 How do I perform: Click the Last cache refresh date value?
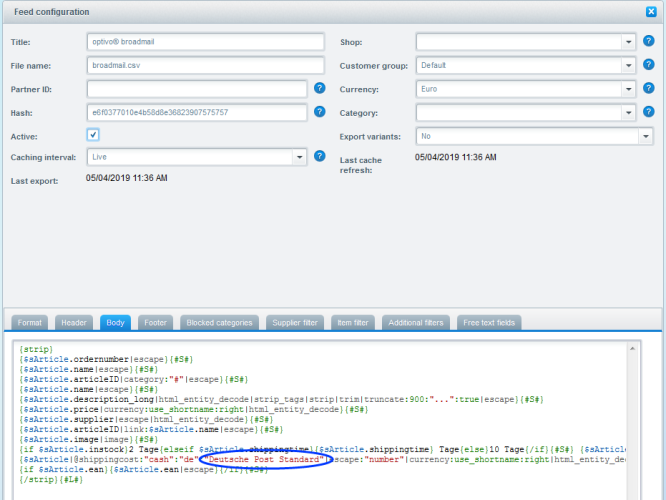coord(455,157)
